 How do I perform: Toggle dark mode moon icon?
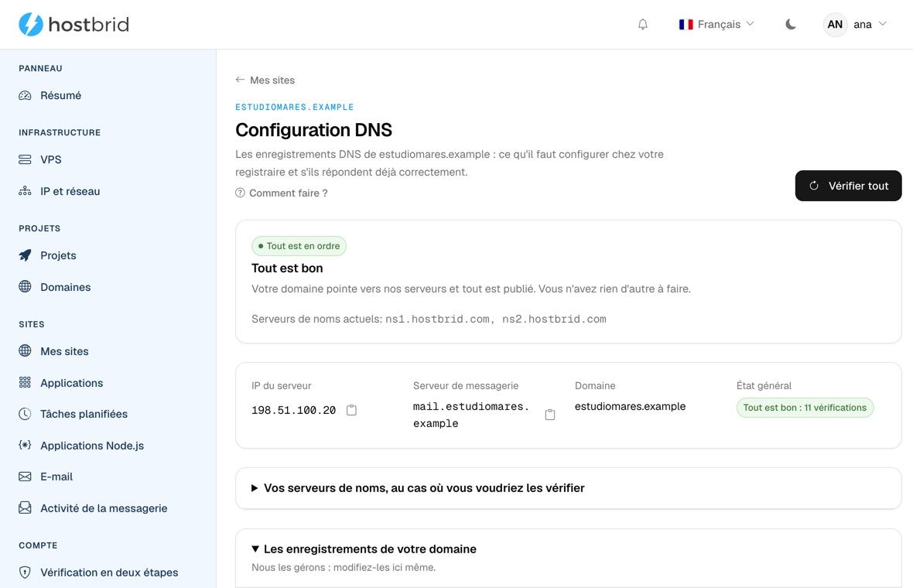pyautogui.click(x=790, y=25)
